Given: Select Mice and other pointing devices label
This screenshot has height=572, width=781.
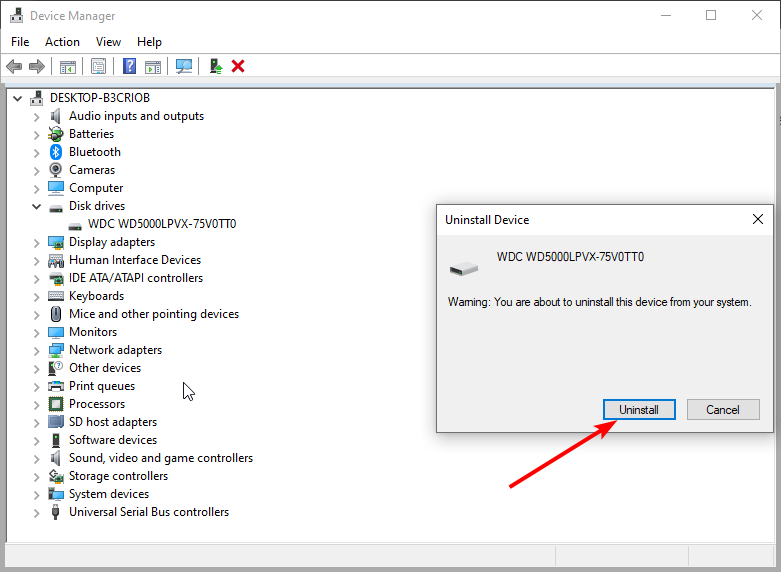Looking at the screenshot, I should click(154, 314).
